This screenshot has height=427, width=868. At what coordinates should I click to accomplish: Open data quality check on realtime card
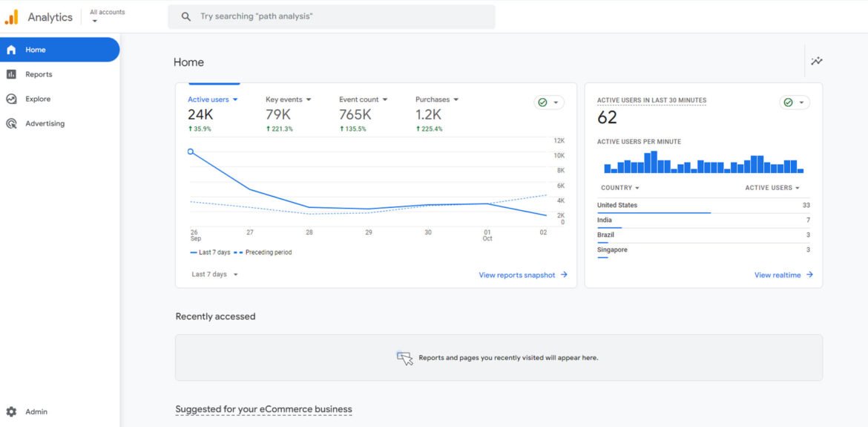click(x=794, y=102)
